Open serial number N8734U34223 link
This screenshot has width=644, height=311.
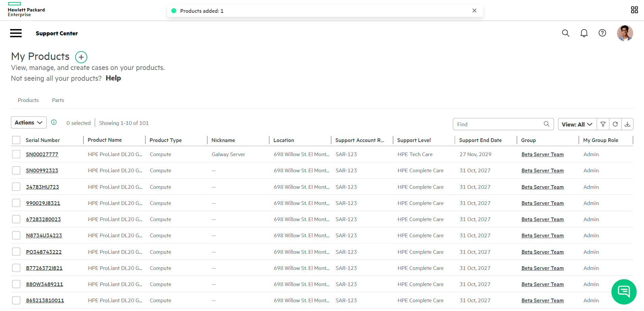[44, 236]
